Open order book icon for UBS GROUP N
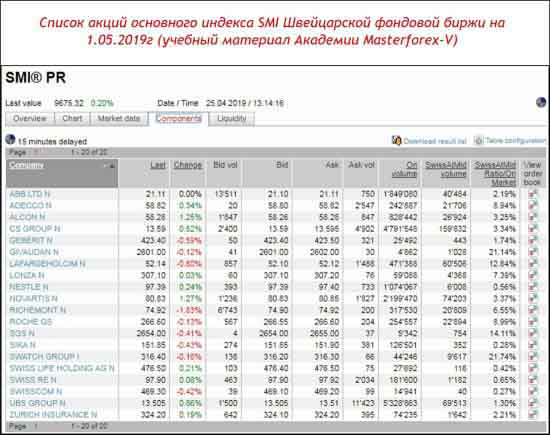Screen dimensions: 550x435 coord(533,403)
